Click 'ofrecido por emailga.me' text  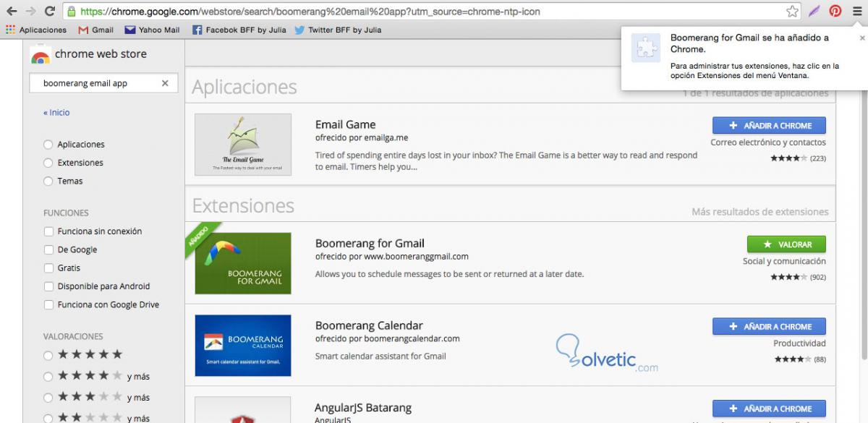(x=362, y=137)
